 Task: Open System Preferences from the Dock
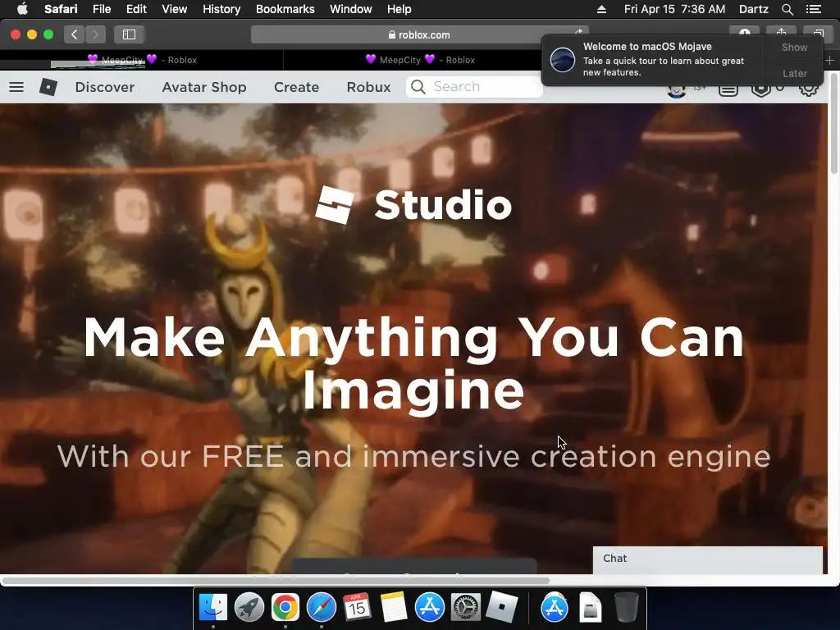click(x=466, y=608)
